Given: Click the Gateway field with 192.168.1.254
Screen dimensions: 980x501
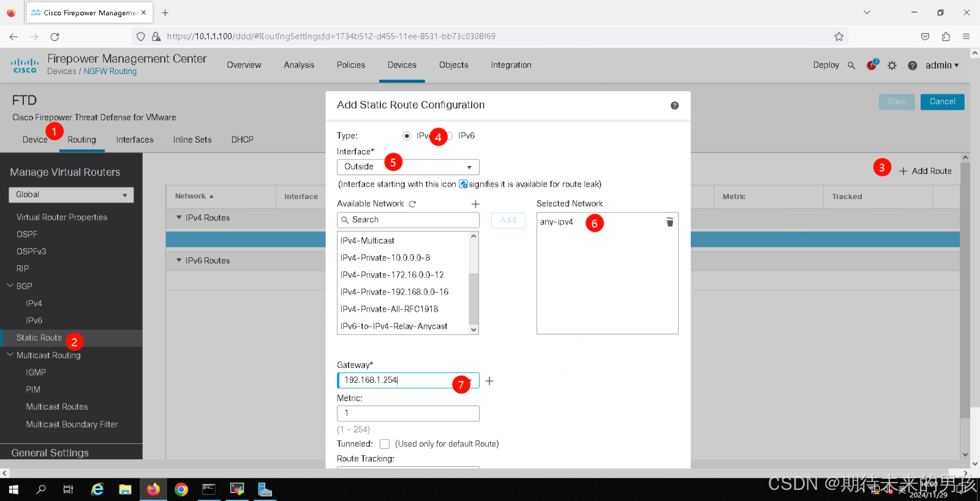Looking at the screenshot, I should coord(408,380).
